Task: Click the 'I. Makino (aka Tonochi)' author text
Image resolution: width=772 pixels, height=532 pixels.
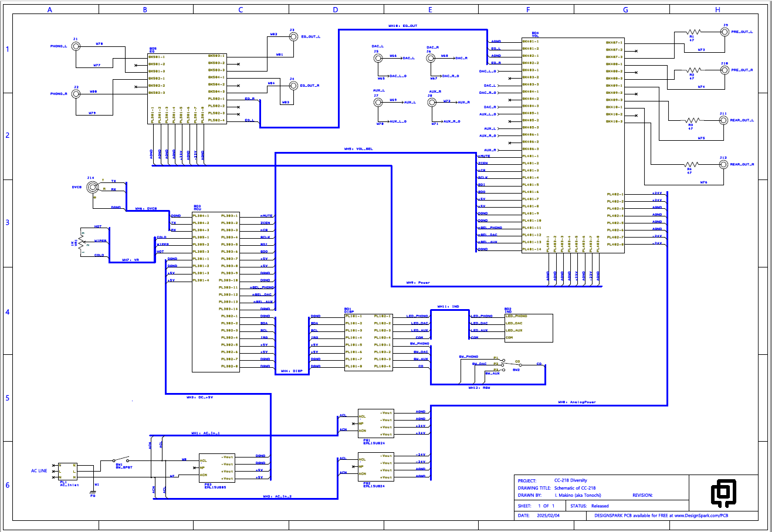Action: coord(578,496)
